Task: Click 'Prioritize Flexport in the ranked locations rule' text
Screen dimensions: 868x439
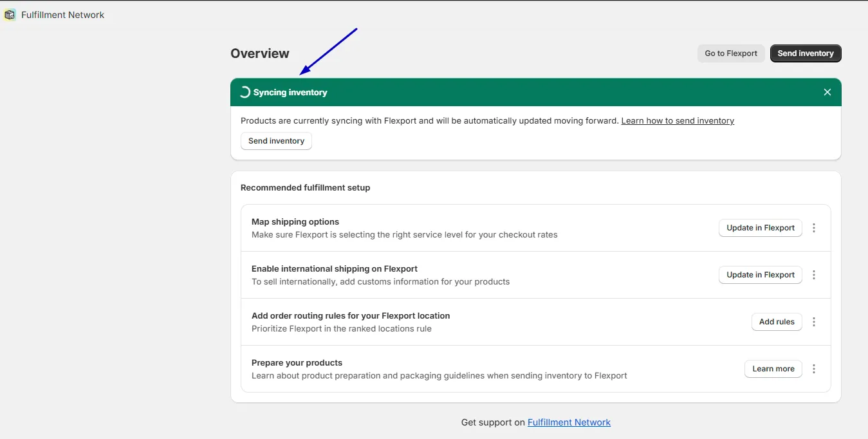Action: [342, 328]
